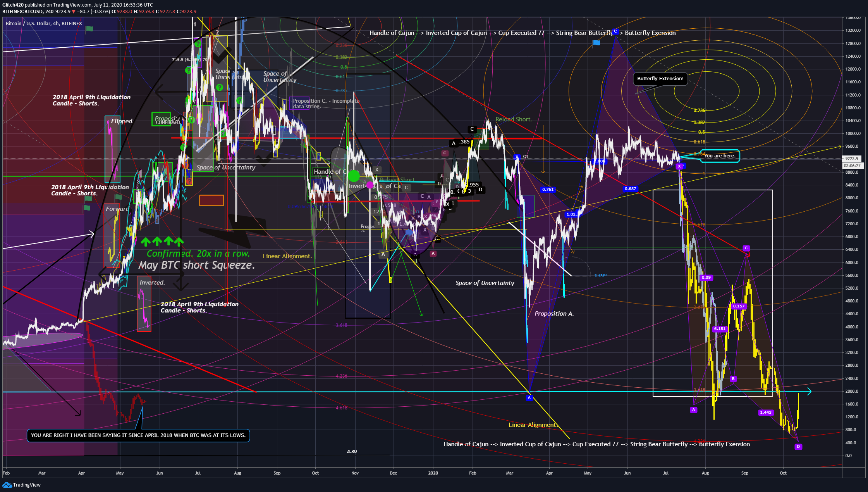This screenshot has height=492, width=868.
Task: Select the 'YOU ARE RIGHT I HAVE BEEN SAYING IT' callout
Action: [x=138, y=435]
